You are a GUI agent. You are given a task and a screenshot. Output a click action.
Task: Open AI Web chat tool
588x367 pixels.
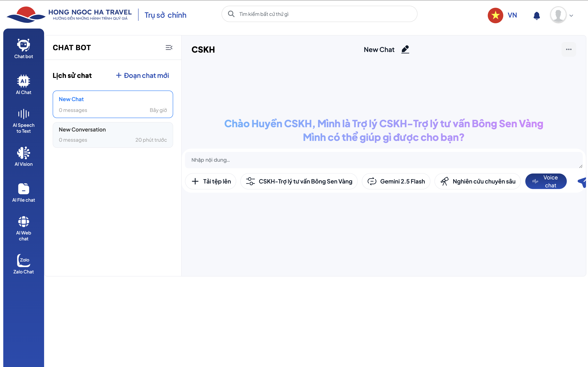(x=23, y=228)
